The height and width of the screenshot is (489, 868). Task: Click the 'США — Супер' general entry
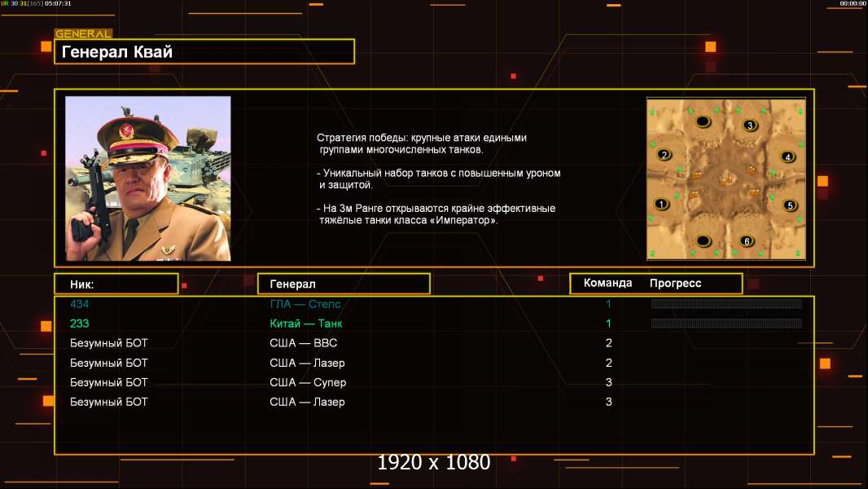pyautogui.click(x=308, y=382)
